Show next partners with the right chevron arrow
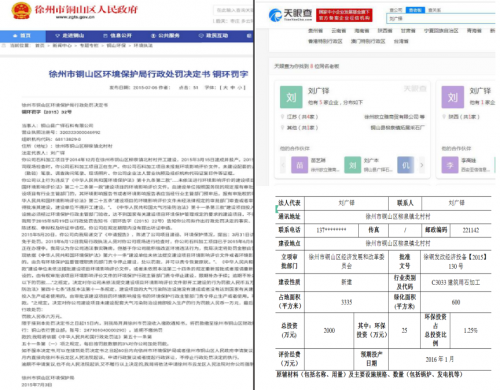The width and height of the screenshot is (500, 390). [422, 165]
